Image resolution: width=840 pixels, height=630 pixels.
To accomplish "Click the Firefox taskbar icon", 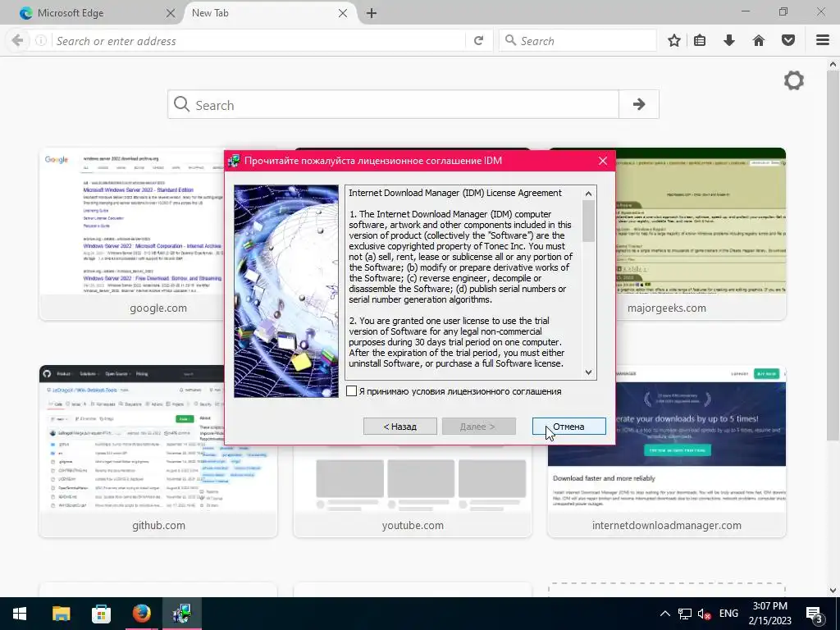I will (141, 614).
